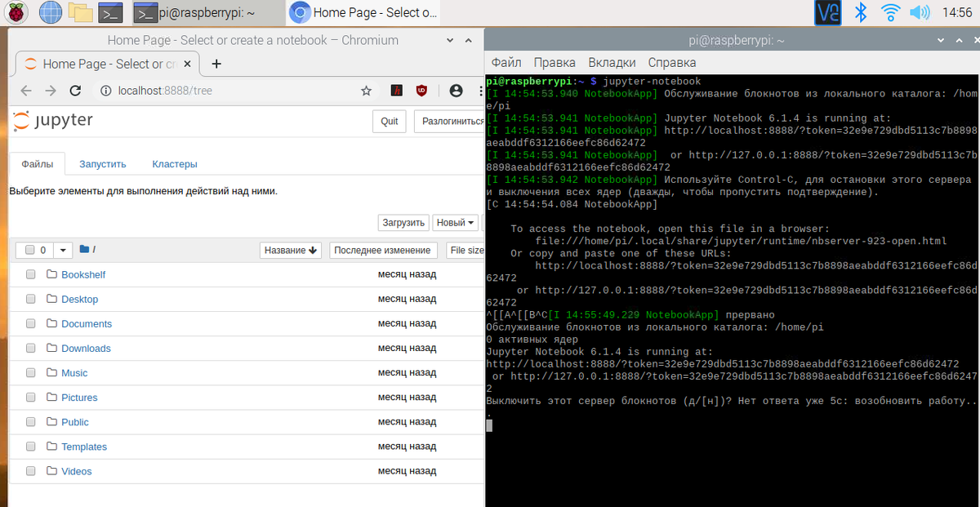Check the Pictures folder checkbox
The width and height of the screenshot is (980, 507).
31,398
